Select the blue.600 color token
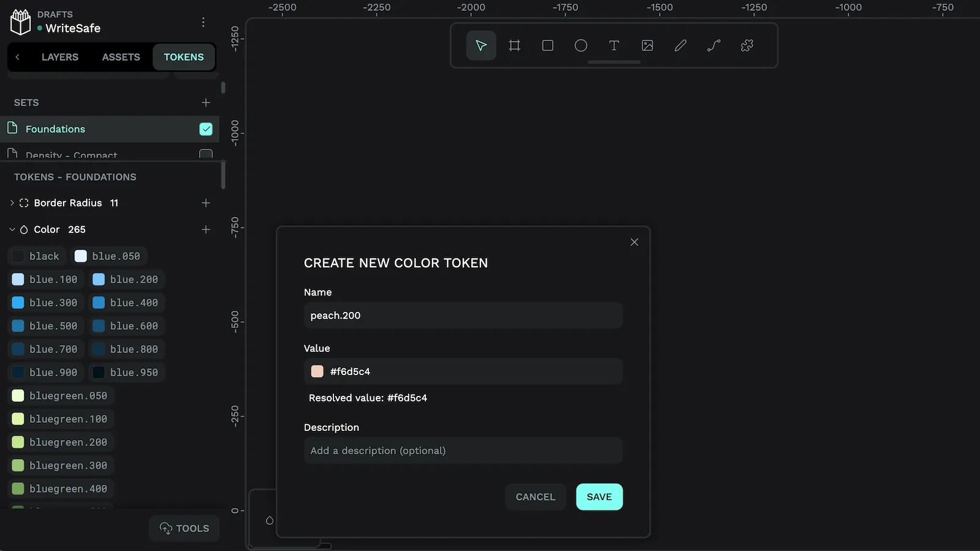Image resolution: width=980 pixels, height=551 pixels. click(126, 326)
